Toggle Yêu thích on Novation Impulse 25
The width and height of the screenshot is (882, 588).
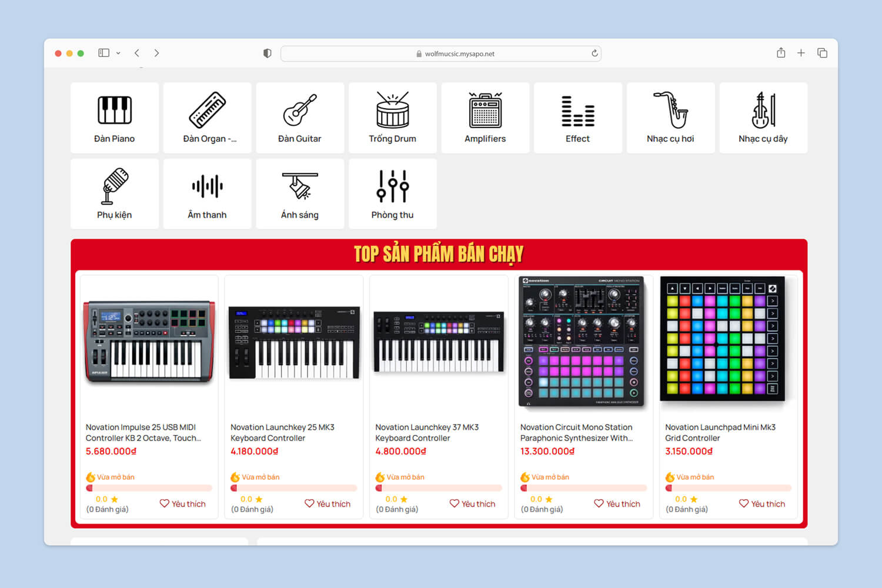pyautogui.click(x=182, y=504)
